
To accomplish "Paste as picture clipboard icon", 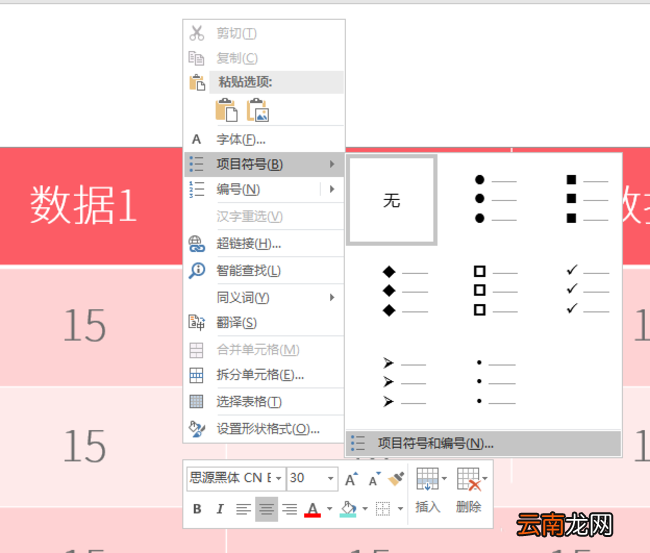I will pos(258,110).
